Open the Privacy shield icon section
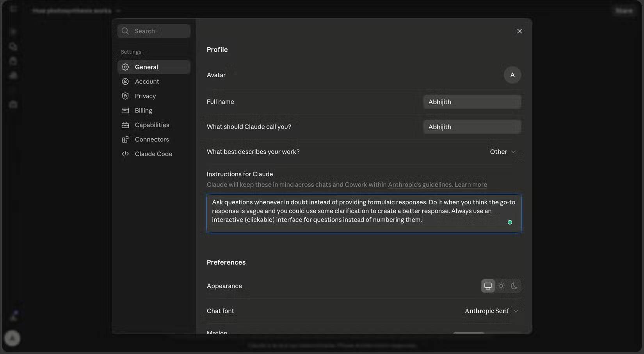This screenshot has width=644, height=354. (x=125, y=96)
